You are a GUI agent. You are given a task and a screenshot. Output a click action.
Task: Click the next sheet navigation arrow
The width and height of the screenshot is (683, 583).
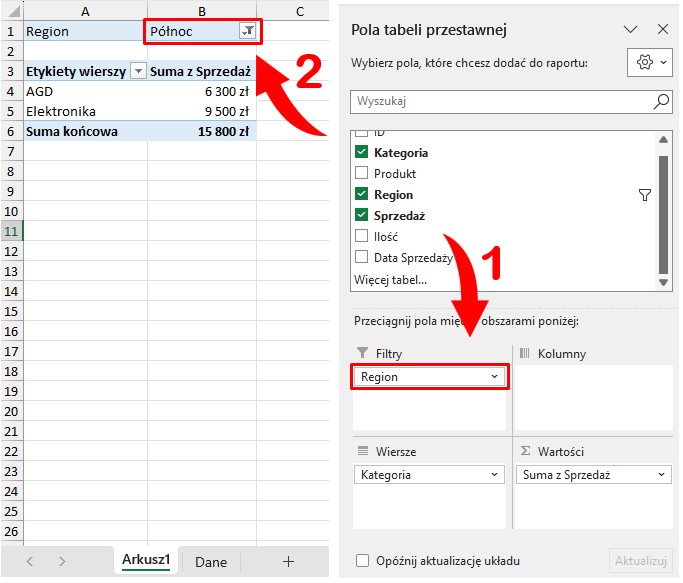click(62, 561)
